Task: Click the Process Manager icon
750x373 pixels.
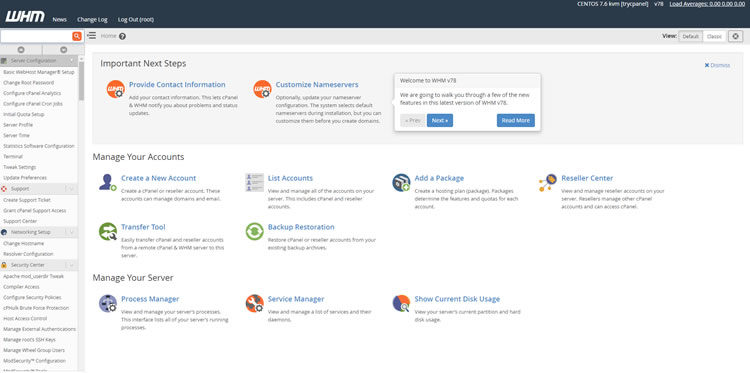Action: coord(108,304)
